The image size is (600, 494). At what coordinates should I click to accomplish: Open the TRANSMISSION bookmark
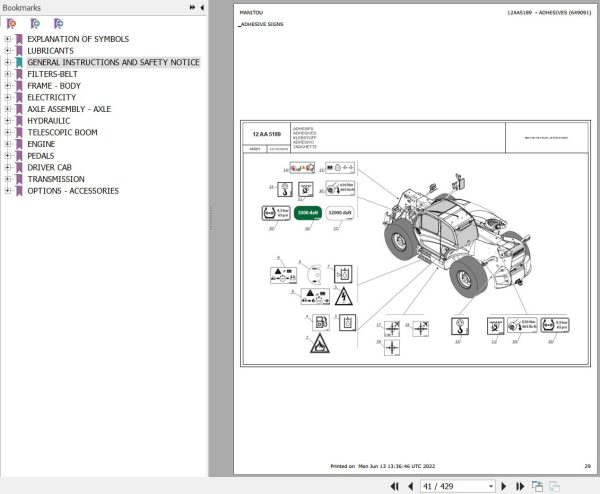click(56, 179)
